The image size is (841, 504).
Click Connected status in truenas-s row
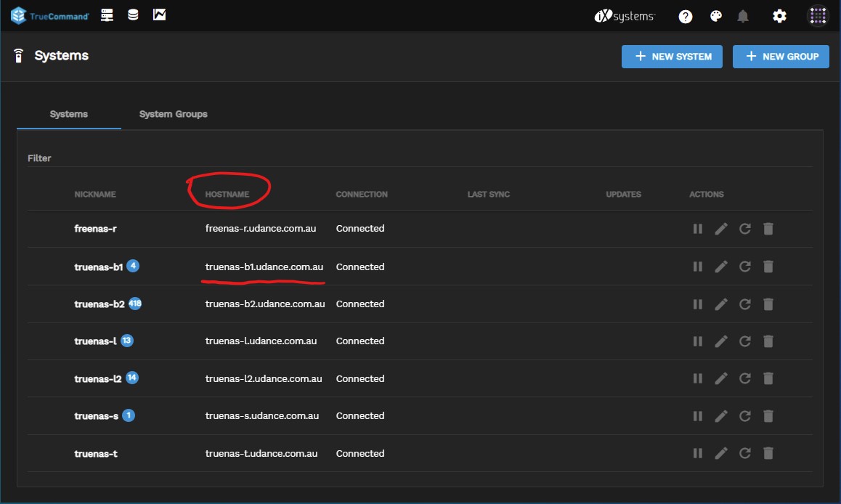360,415
